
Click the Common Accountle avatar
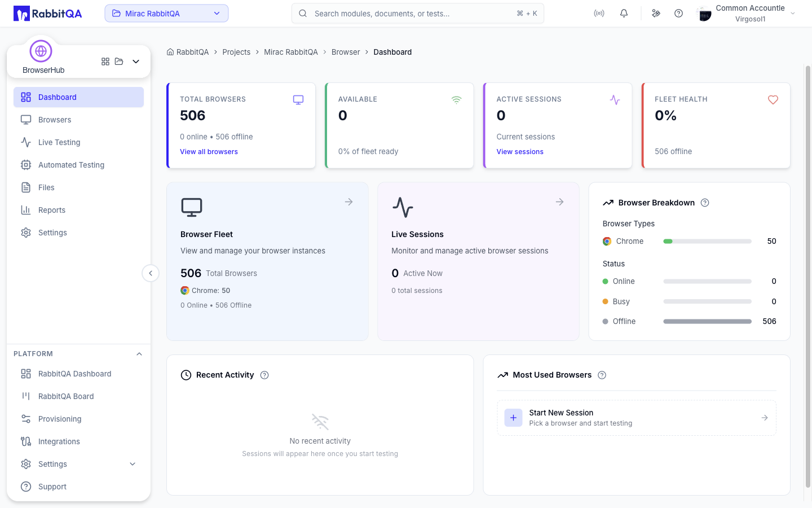click(704, 14)
